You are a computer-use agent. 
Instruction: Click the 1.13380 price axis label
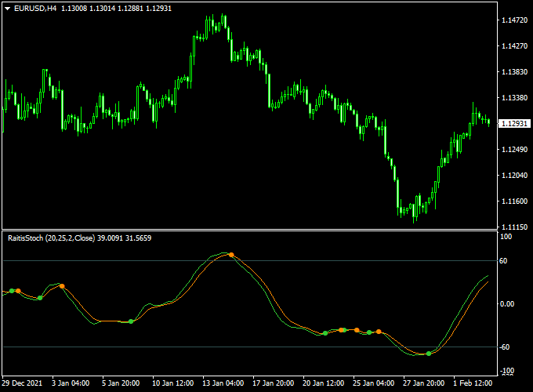(x=514, y=98)
